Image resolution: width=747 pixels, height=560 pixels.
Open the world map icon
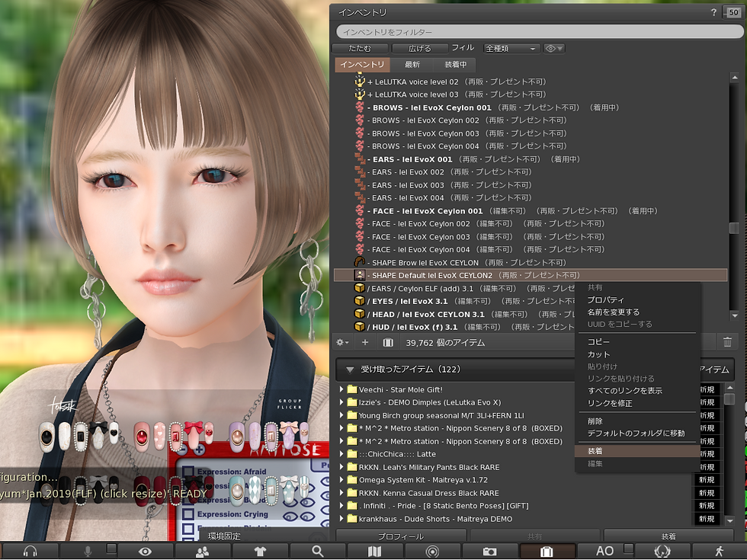(x=375, y=552)
